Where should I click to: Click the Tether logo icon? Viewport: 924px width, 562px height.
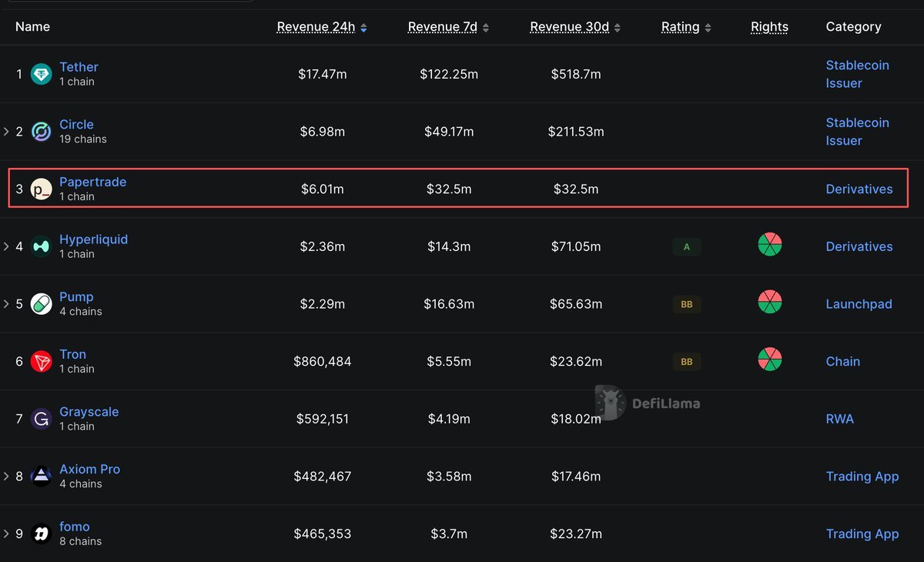pos(41,74)
